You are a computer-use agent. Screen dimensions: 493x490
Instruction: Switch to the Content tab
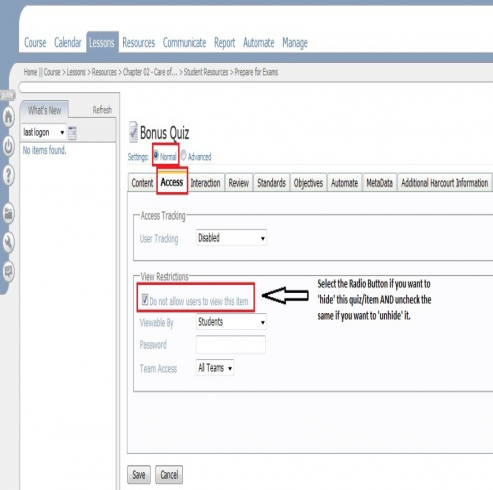142,183
